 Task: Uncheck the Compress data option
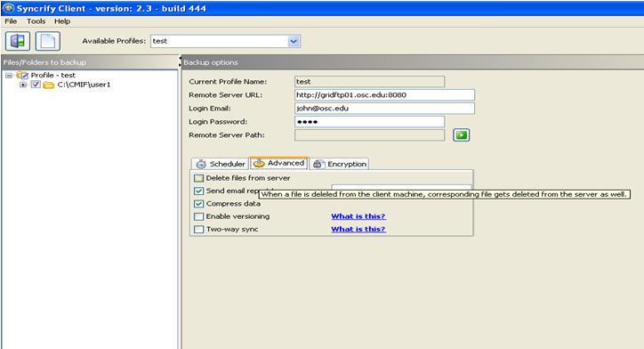click(198, 204)
